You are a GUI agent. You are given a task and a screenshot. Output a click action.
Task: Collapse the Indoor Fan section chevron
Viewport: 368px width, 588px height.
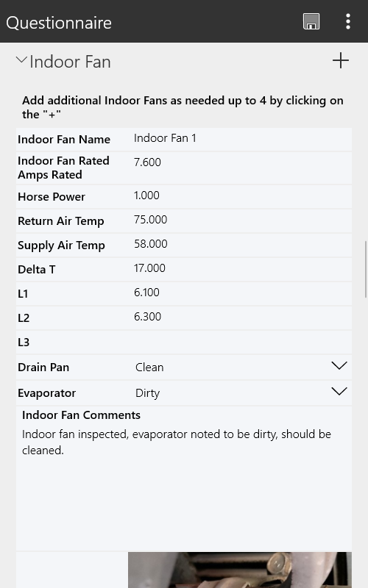point(21,60)
